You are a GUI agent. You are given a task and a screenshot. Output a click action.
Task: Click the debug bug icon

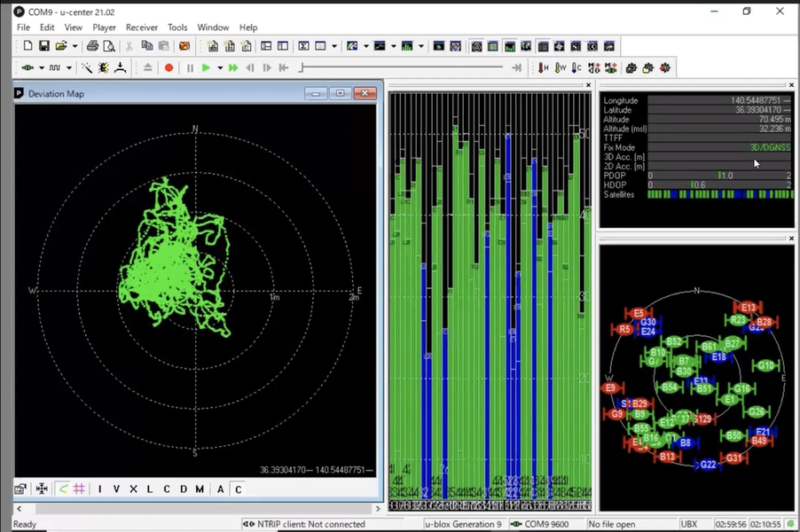(x=104, y=67)
